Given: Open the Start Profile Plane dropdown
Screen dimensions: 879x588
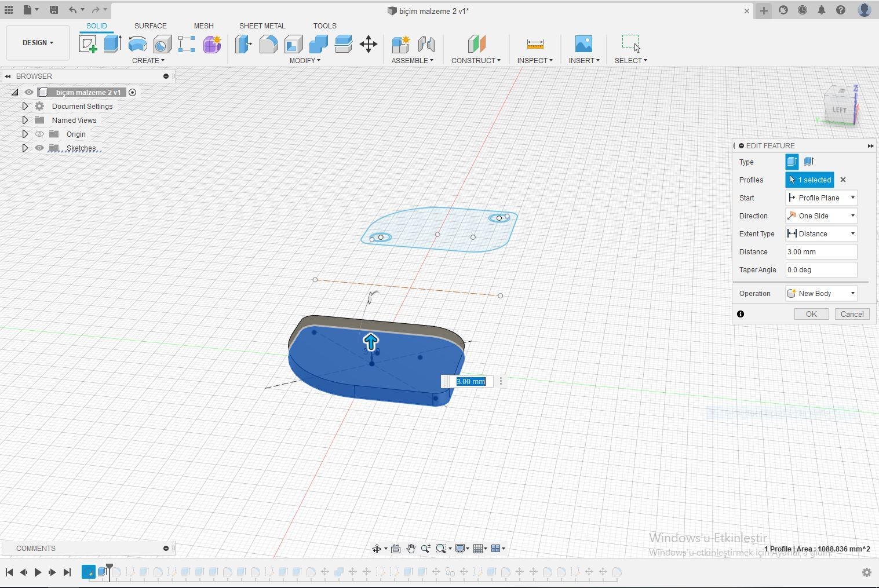Looking at the screenshot, I should pyautogui.click(x=821, y=198).
